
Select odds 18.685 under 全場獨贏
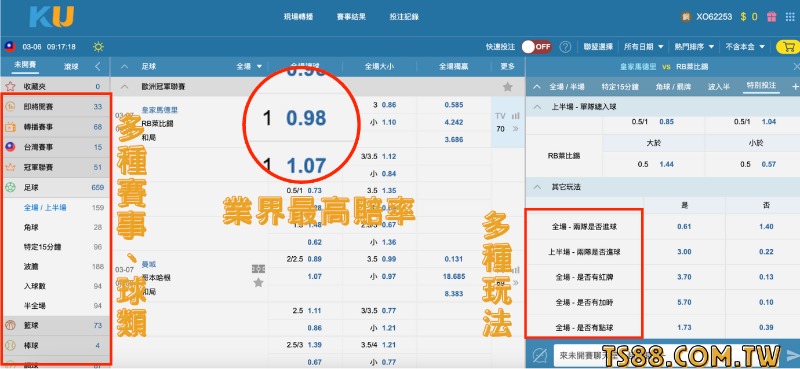[x=454, y=276]
